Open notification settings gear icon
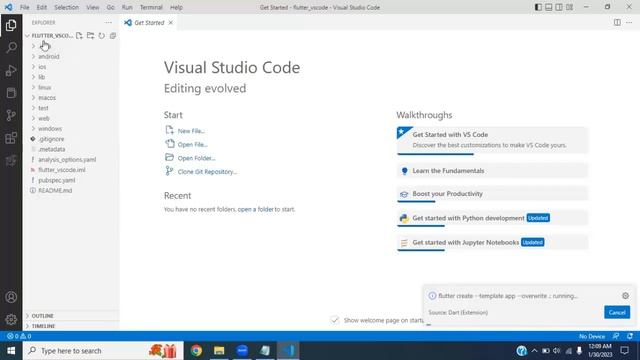 click(x=625, y=296)
